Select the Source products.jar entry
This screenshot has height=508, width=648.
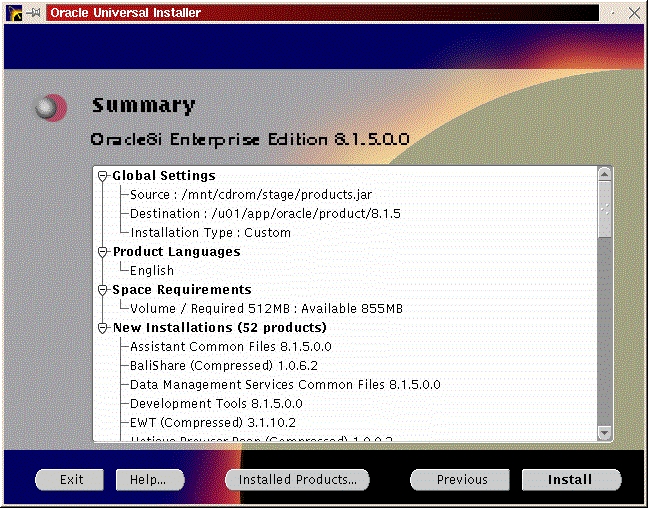(x=251, y=195)
